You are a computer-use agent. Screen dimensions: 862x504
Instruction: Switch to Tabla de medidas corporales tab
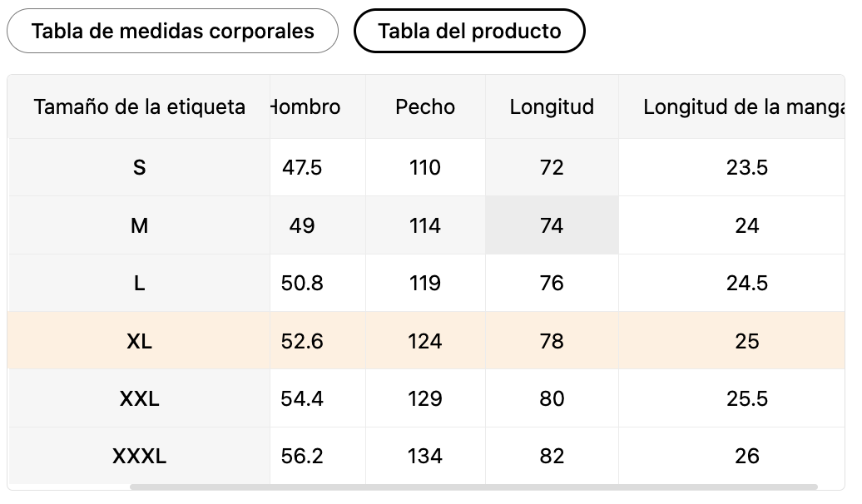click(x=172, y=31)
